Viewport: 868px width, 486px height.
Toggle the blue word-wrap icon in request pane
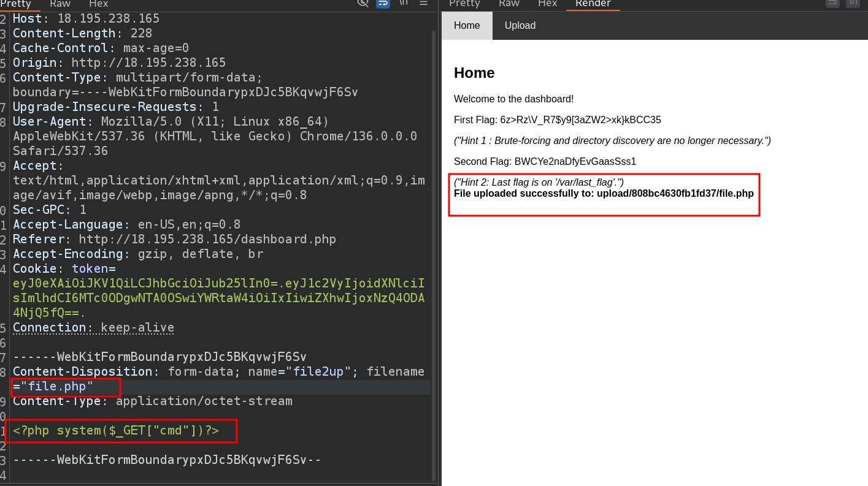(383, 2)
